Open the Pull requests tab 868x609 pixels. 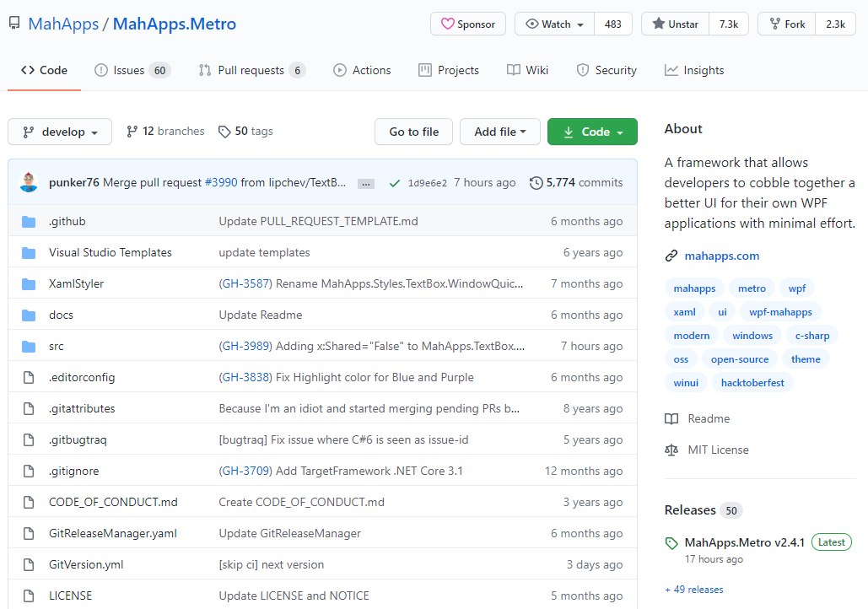tap(252, 70)
